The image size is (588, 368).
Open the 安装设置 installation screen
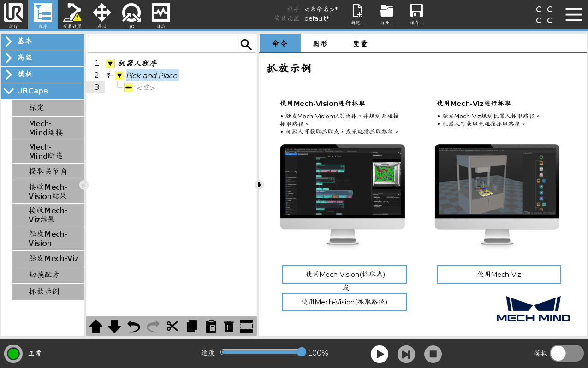coord(72,15)
